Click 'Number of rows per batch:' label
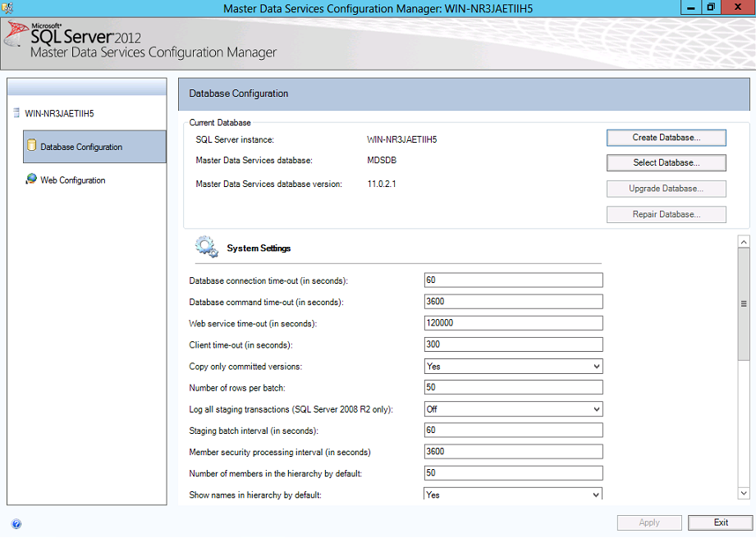756x538 pixels. [x=237, y=388]
